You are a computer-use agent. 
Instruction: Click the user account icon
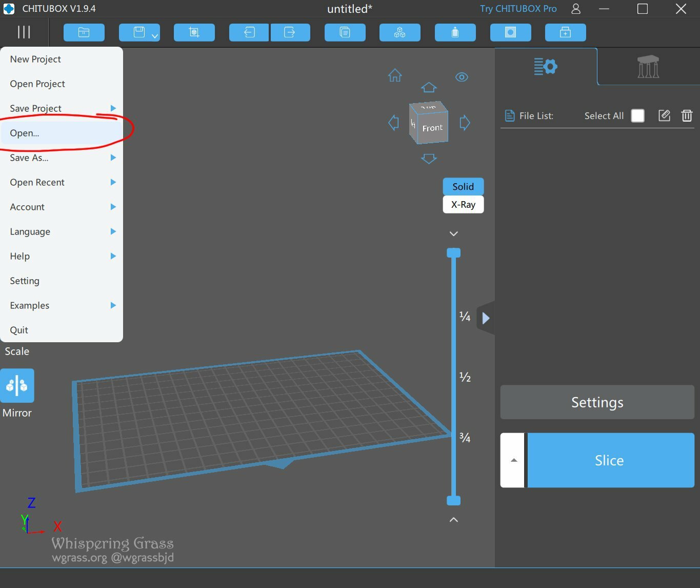click(x=576, y=9)
